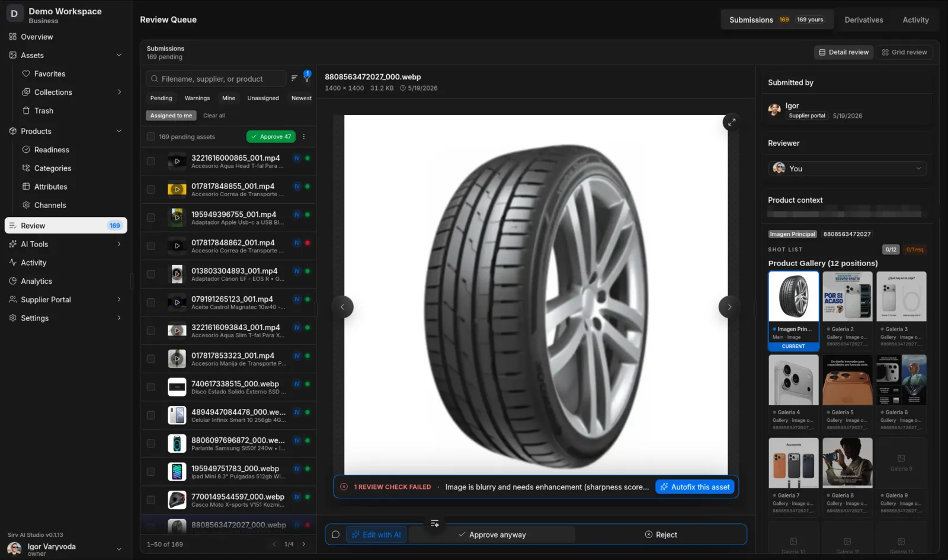The width and height of the screenshot is (948, 560).
Task: Click Igor's avatar in Submitted by
Action: coord(774,110)
